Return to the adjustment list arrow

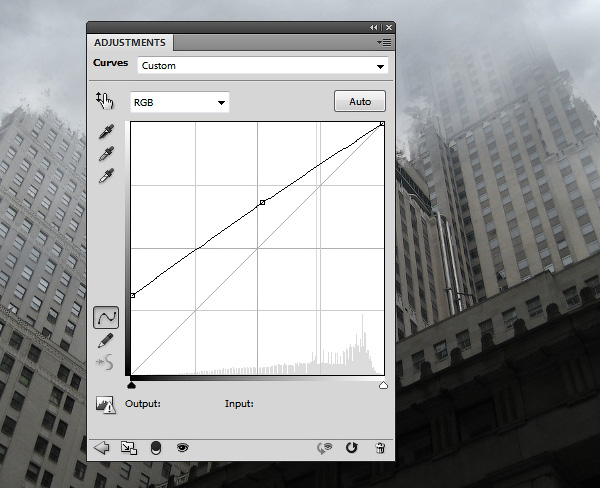101,448
